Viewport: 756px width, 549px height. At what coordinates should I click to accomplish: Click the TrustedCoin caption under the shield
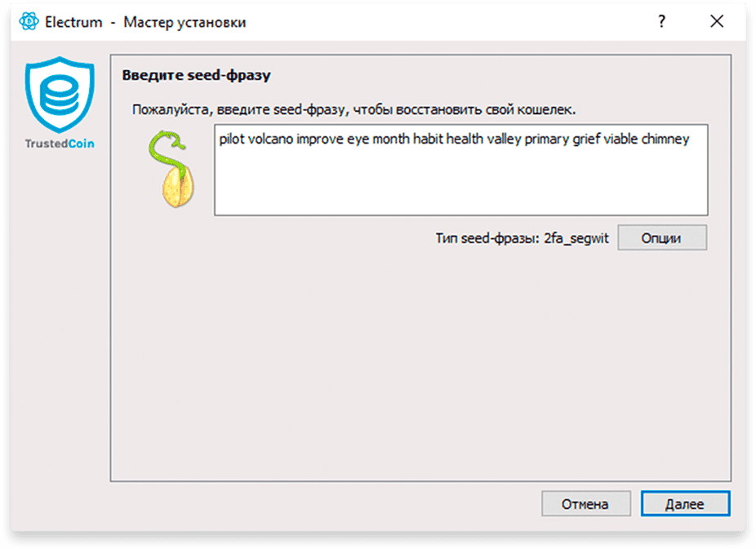pyautogui.click(x=60, y=144)
